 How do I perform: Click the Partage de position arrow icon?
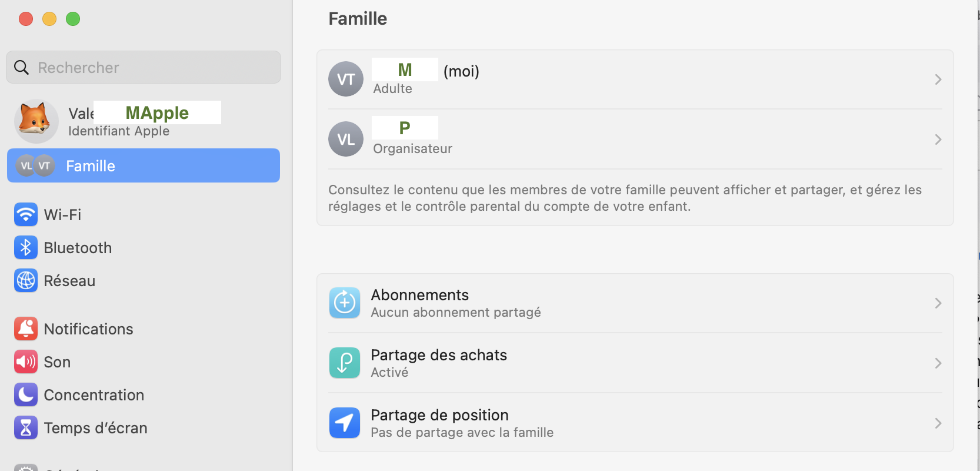345,423
